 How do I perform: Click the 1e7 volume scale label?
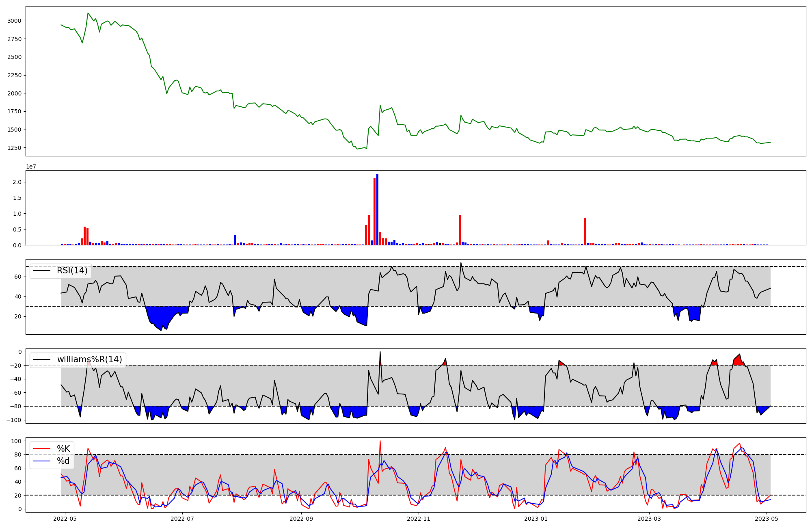pos(31,167)
